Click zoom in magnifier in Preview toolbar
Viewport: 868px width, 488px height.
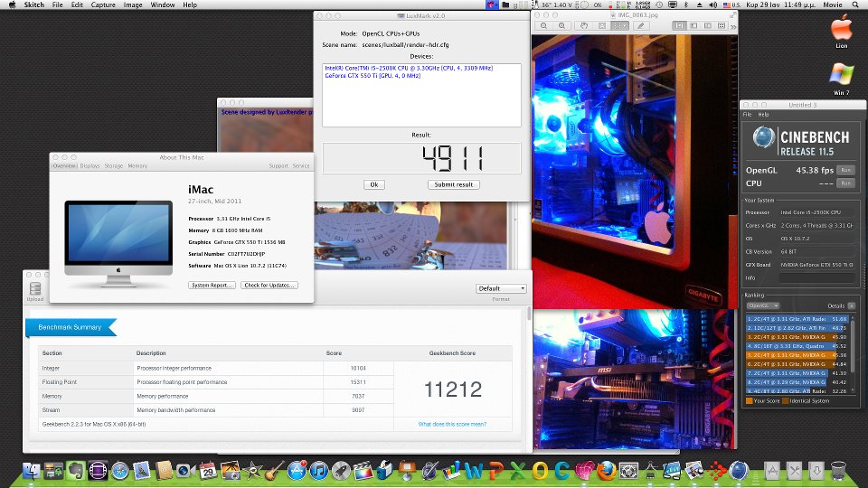tap(561, 25)
